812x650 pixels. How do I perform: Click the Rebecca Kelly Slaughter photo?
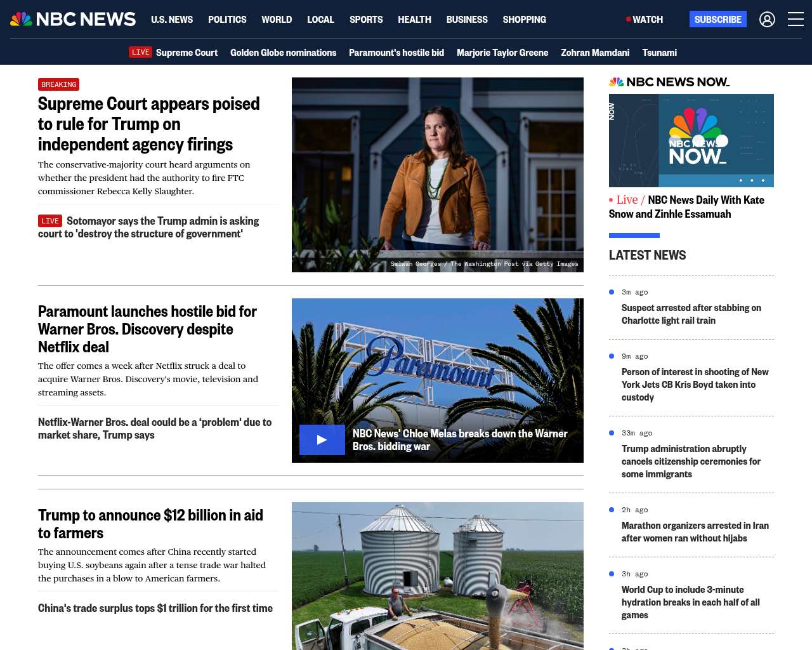click(x=437, y=175)
